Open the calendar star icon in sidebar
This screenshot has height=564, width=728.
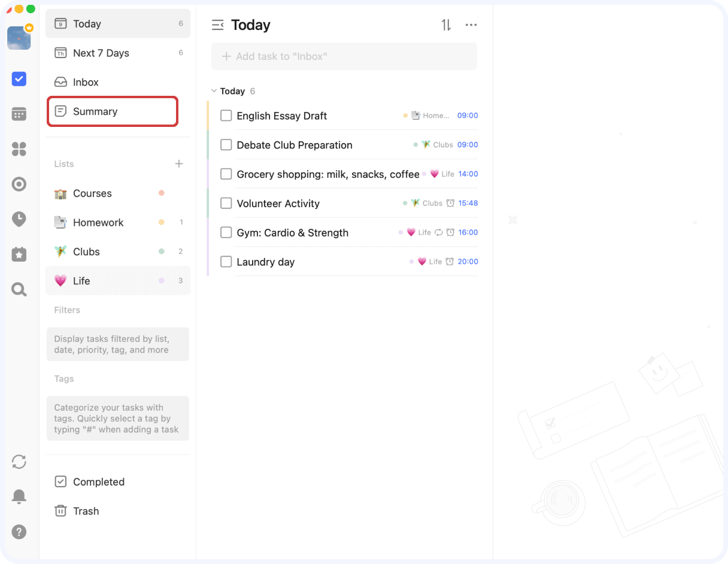[19, 254]
